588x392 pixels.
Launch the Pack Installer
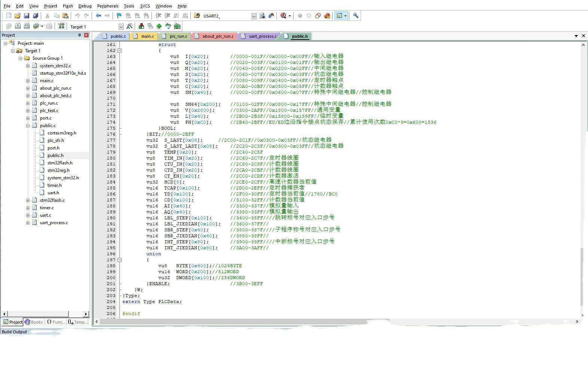pos(177,26)
